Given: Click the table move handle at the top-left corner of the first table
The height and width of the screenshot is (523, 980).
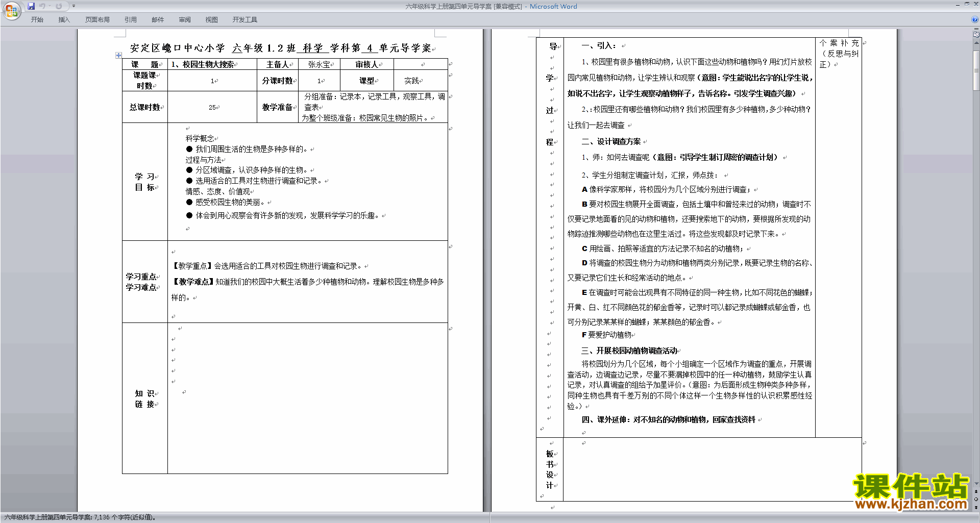Looking at the screenshot, I should [x=118, y=55].
